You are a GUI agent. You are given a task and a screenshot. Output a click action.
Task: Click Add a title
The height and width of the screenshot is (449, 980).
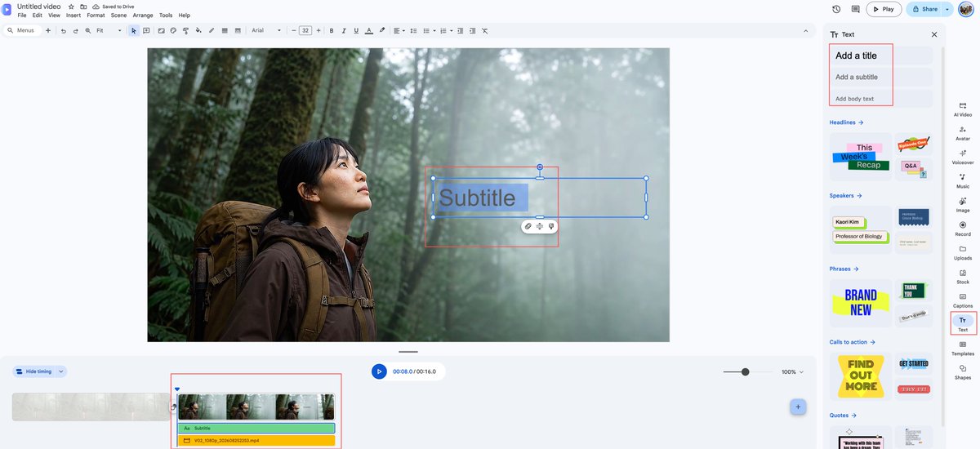(x=881, y=56)
